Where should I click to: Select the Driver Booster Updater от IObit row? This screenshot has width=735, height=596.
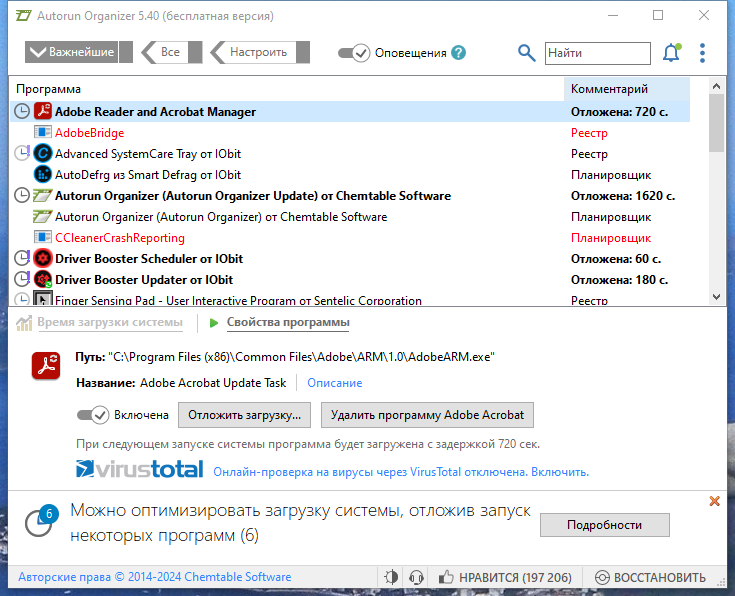[350, 279]
